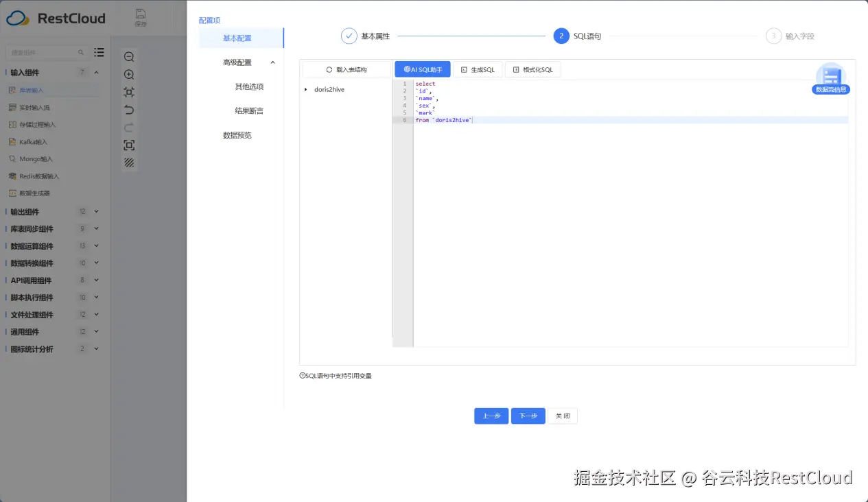Click the diagonal stripes grid icon
Viewport: 868px width, 502px height.
tap(129, 163)
